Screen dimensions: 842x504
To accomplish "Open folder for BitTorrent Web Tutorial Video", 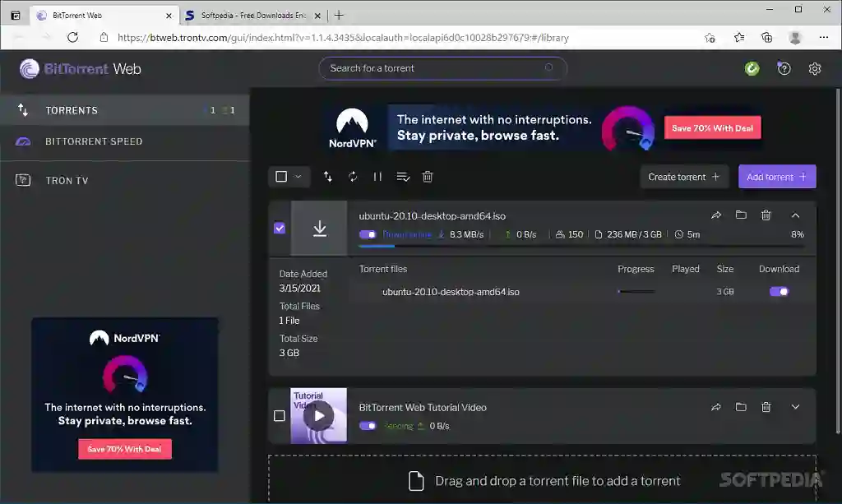I will tap(741, 407).
